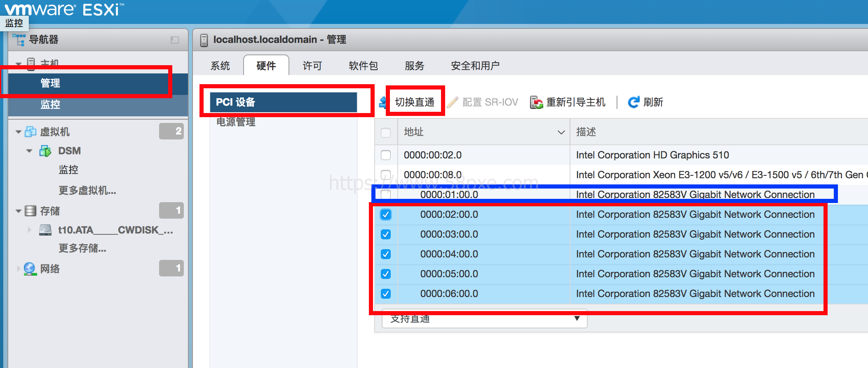The height and width of the screenshot is (368, 868).
Task: Click the VMware ESXi logo
Action: pos(64,9)
